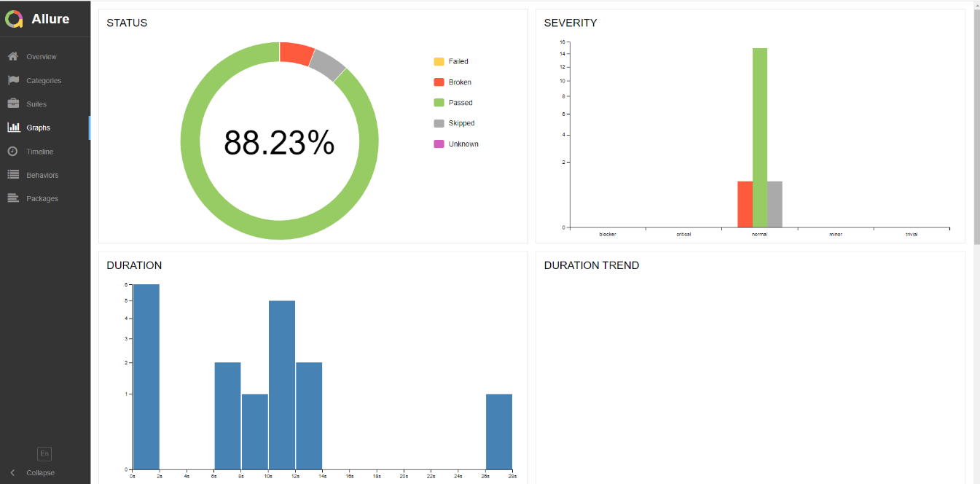Click the Suites briefcase icon
This screenshot has height=484, width=980.
coord(13,104)
